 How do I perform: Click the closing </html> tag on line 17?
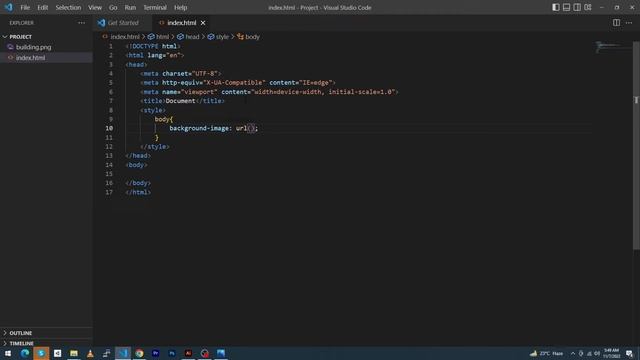138,192
